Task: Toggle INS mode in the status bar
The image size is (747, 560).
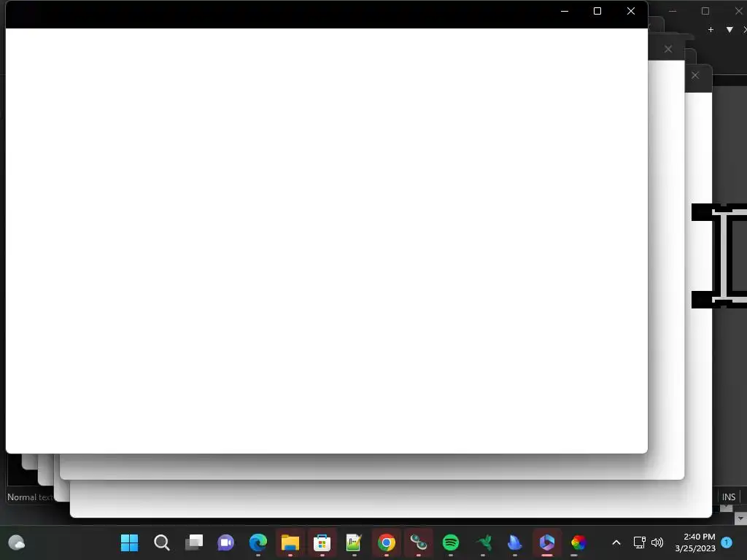Action: 729,497
